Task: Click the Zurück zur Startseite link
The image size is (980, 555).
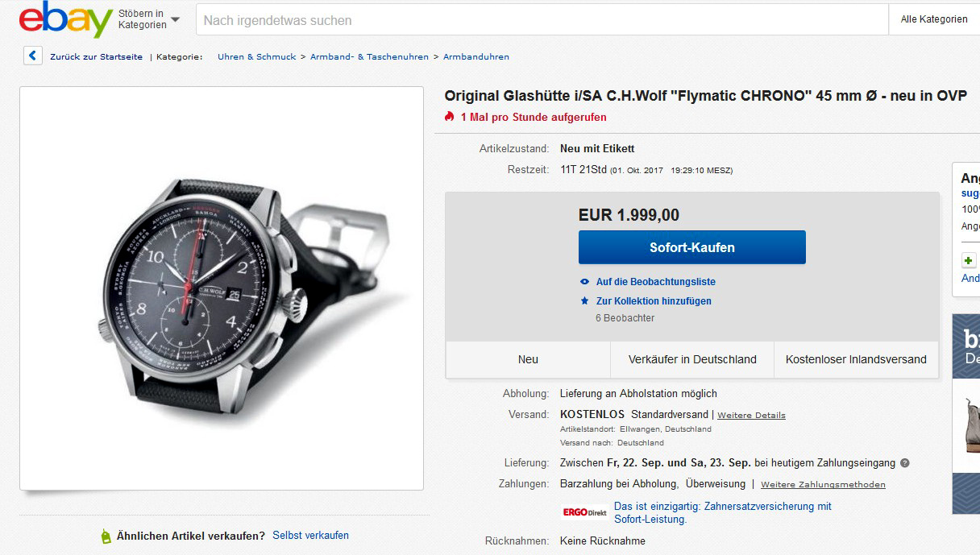Action: pos(96,57)
